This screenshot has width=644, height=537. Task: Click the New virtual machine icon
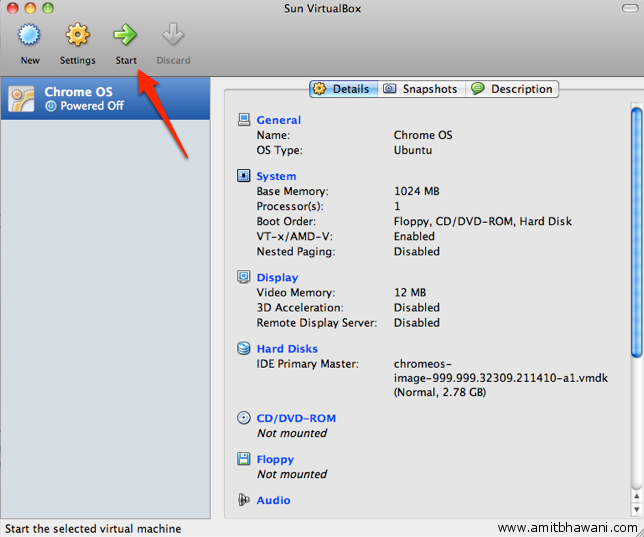29,35
